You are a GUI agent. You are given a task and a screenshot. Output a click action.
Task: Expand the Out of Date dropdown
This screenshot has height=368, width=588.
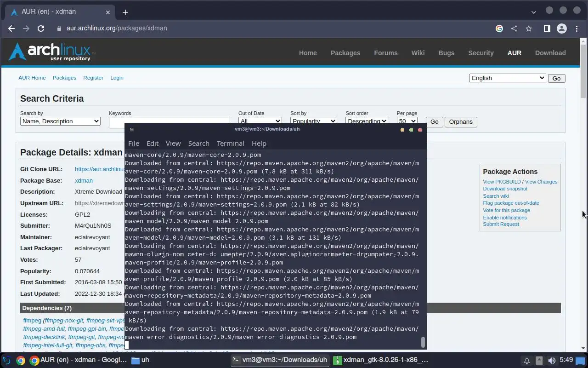260,121
